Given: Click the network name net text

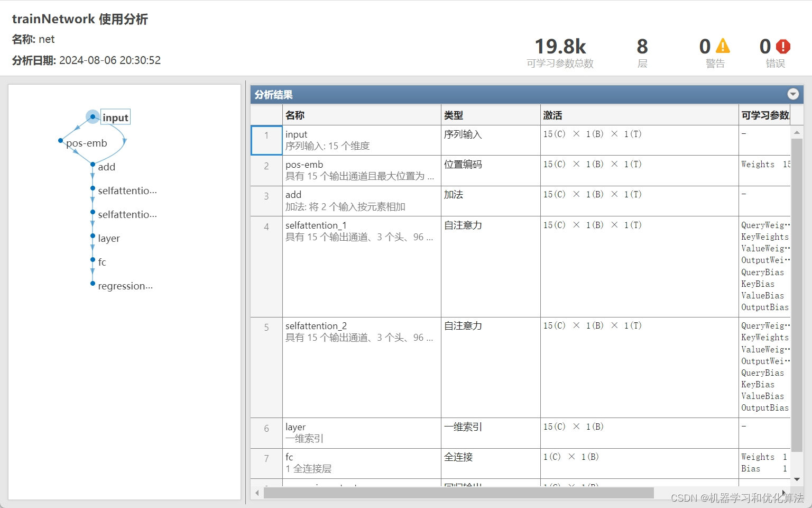Looking at the screenshot, I should (x=47, y=39).
